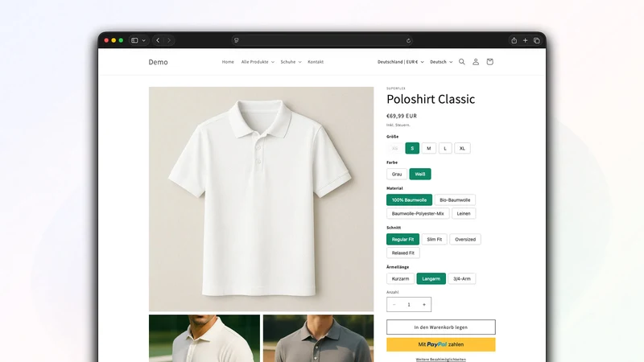Choose material Bio-Baumwolle
The height and width of the screenshot is (362, 644).
click(455, 200)
